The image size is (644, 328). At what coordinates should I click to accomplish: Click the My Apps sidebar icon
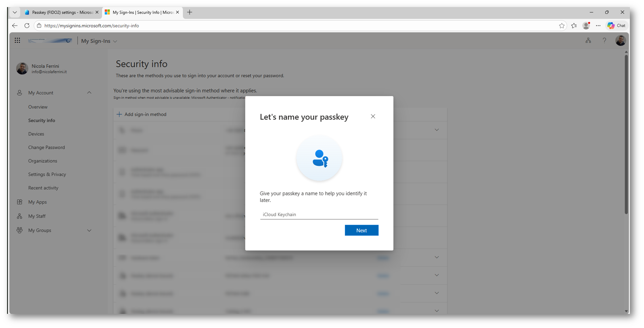20,202
